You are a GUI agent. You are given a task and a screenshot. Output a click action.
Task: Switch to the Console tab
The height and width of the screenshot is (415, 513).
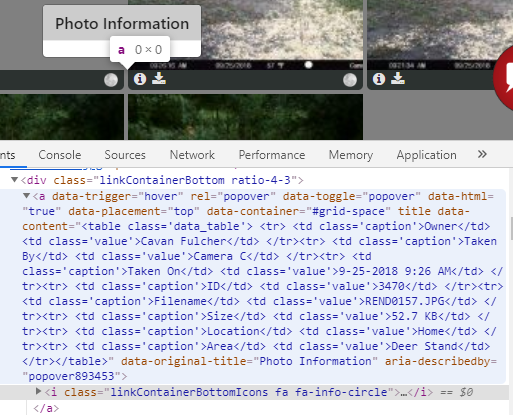coord(60,155)
